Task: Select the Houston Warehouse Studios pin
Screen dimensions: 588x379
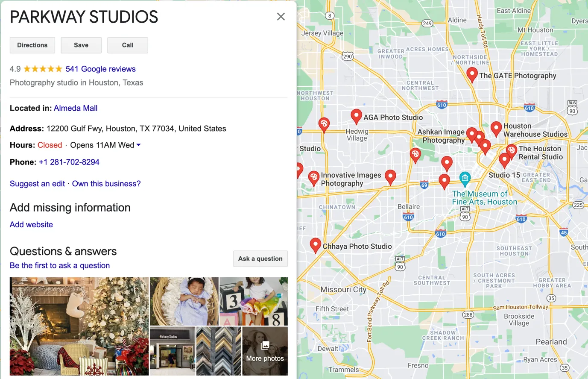Action: [496, 128]
